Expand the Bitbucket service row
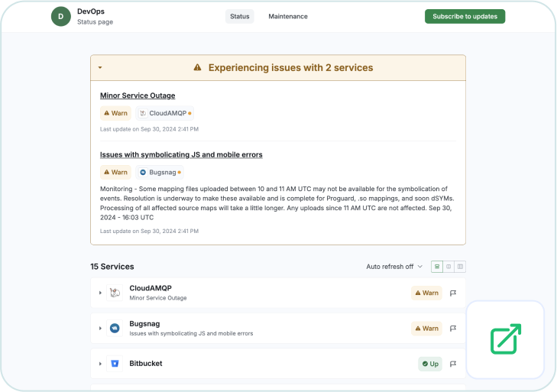Image resolution: width=557 pixels, height=392 pixels. [x=100, y=364]
